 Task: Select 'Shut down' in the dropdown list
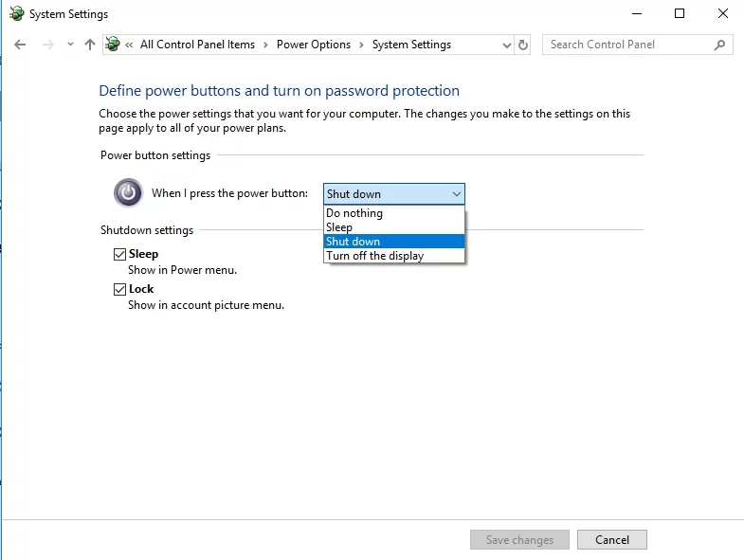[x=353, y=242]
